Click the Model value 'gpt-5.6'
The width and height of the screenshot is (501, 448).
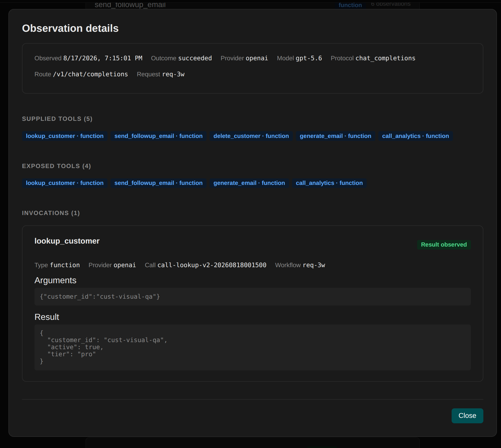coord(309,58)
